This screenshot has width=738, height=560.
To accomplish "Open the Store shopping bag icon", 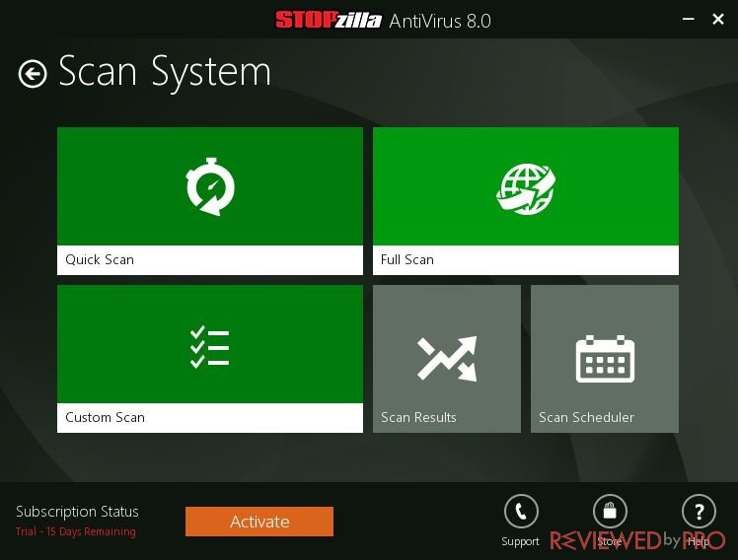I will point(610,512).
